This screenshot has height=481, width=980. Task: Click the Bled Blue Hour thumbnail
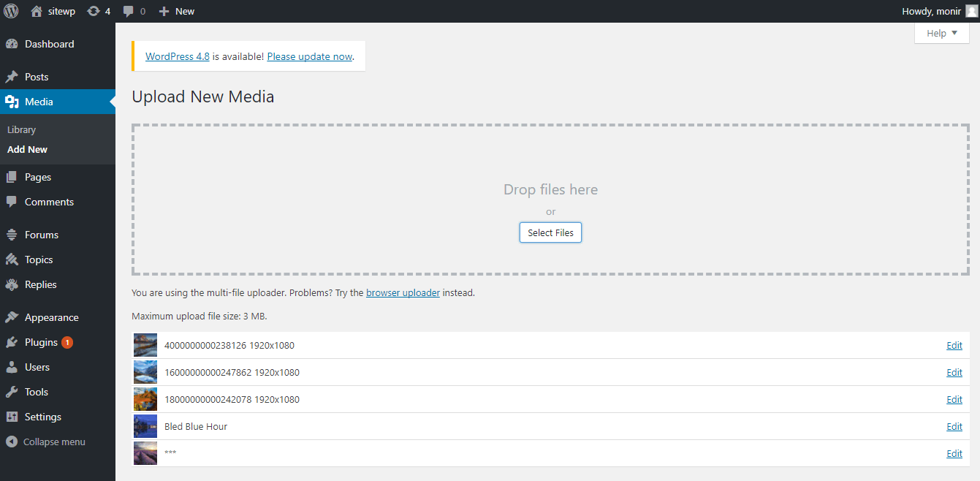coord(145,426)
